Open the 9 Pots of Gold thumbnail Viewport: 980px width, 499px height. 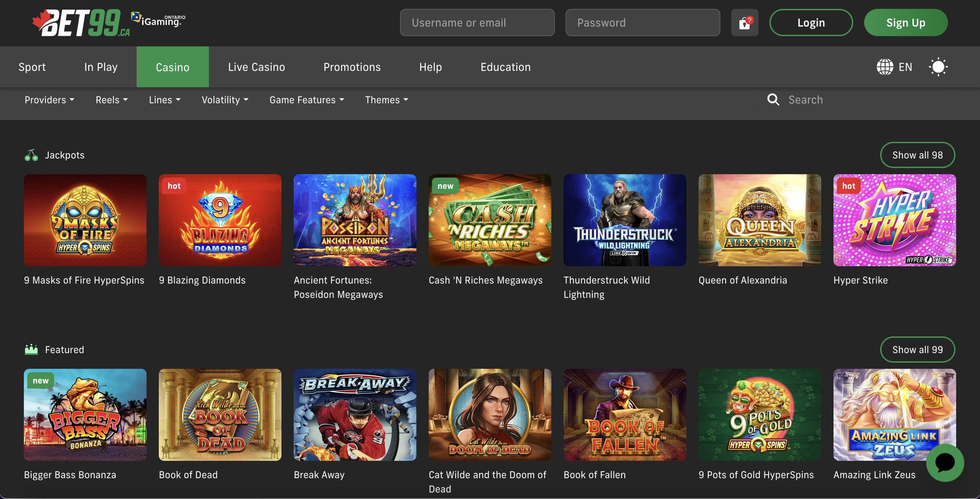760,414
